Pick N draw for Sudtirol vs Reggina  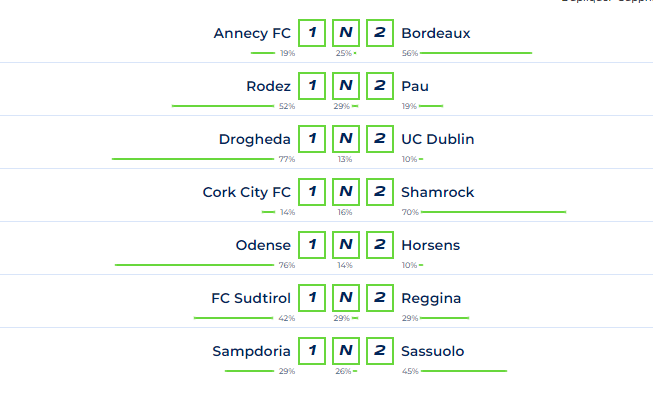(x=346, y=298)
